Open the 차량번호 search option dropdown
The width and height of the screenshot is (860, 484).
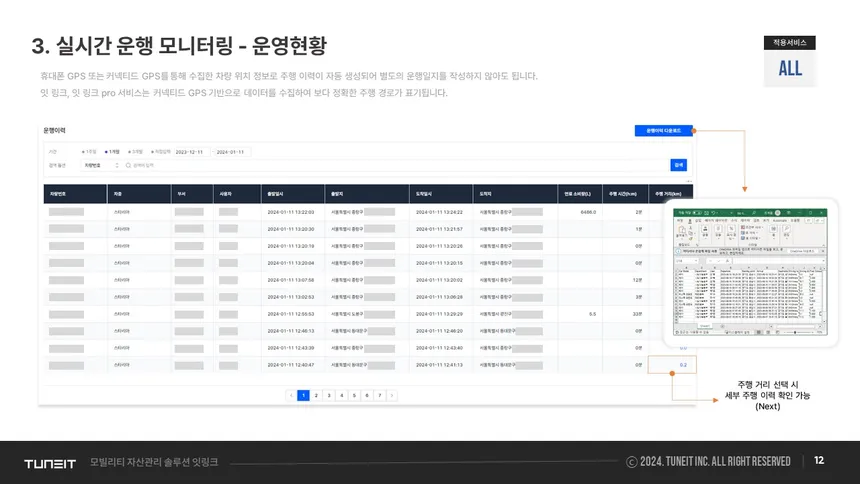point(101,165)
